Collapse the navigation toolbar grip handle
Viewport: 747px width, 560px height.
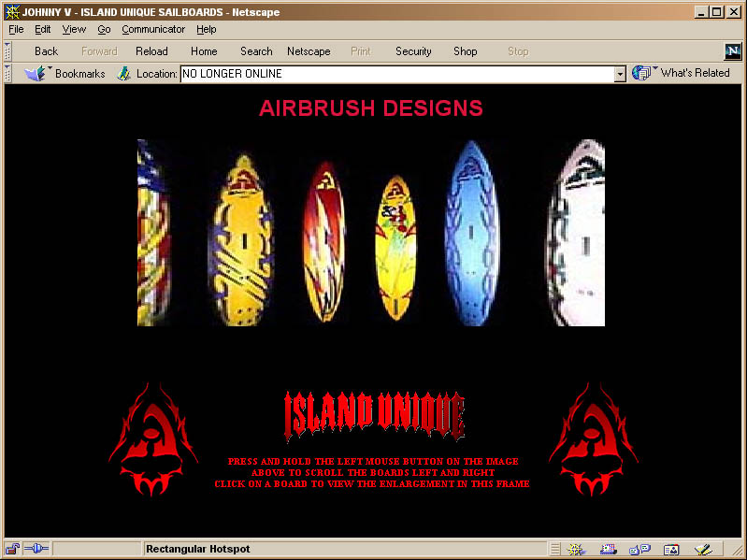click(x=7, y=51)
